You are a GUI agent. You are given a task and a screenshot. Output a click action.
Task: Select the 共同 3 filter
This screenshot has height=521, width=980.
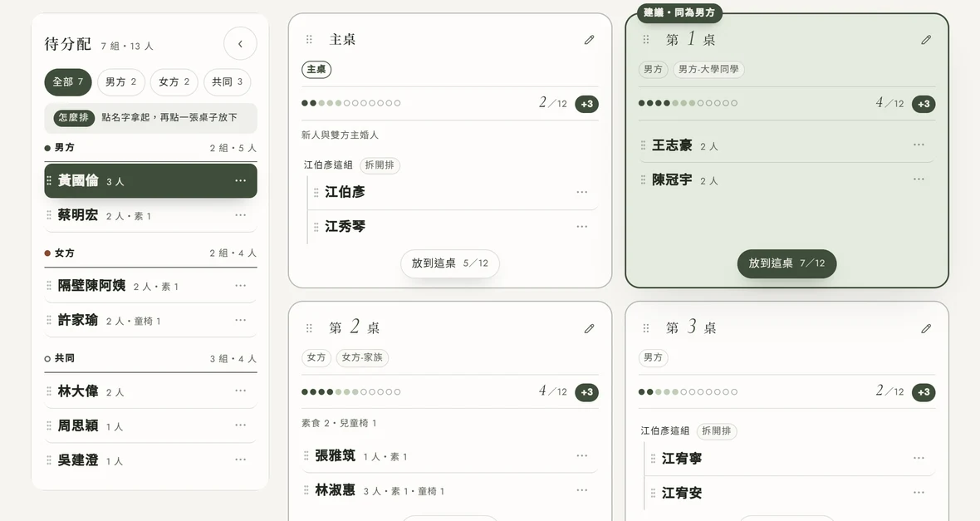click(x=228, y=82)
